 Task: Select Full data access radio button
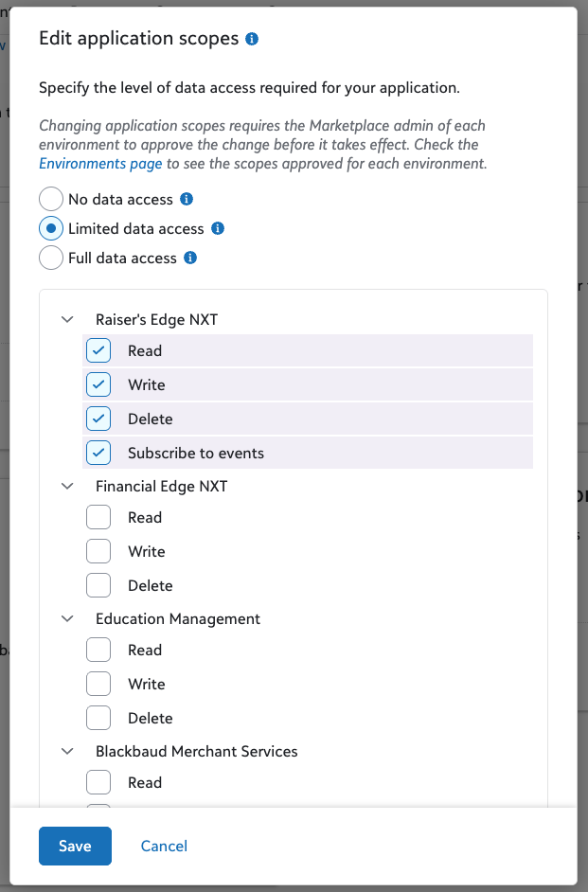pos(51,258)
